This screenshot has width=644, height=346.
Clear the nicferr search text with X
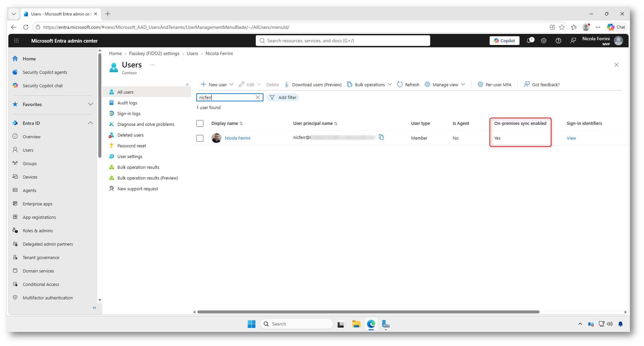click(x=258, y=97)
